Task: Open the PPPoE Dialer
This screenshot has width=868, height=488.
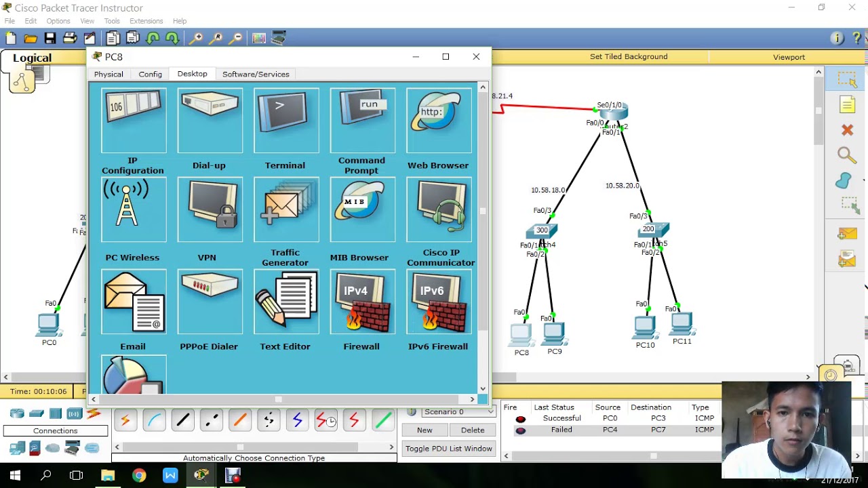Action: pyautogui.click(x=210, y=302)
